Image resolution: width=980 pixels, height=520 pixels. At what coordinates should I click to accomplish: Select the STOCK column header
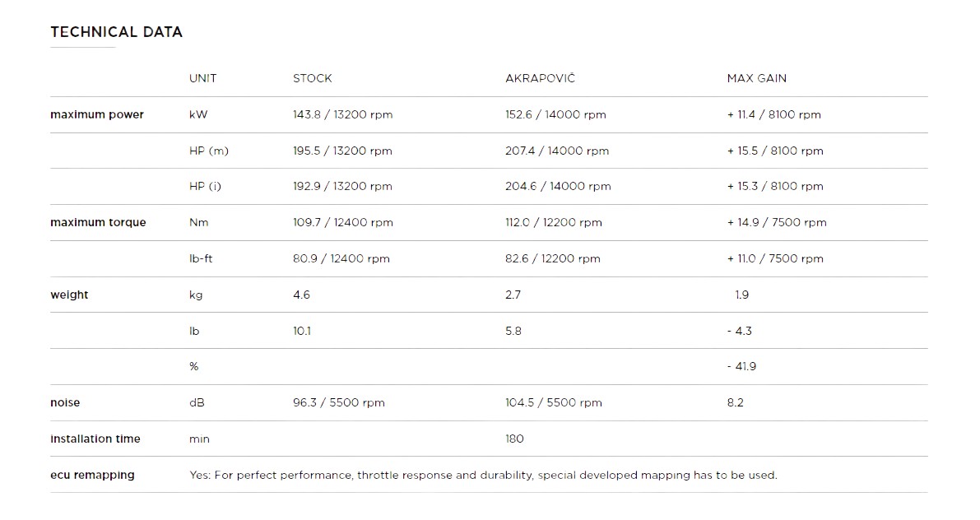coord(313,78)
